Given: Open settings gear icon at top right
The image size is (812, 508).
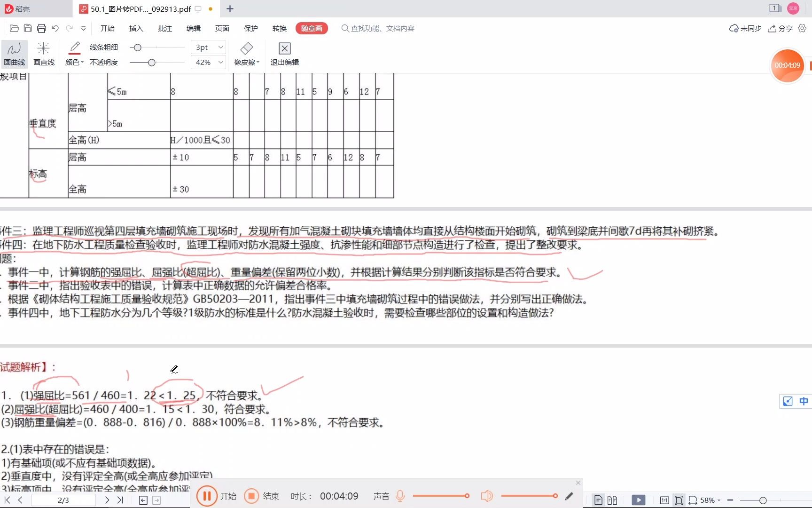Looking at the screenshot, I should (802, 28).
